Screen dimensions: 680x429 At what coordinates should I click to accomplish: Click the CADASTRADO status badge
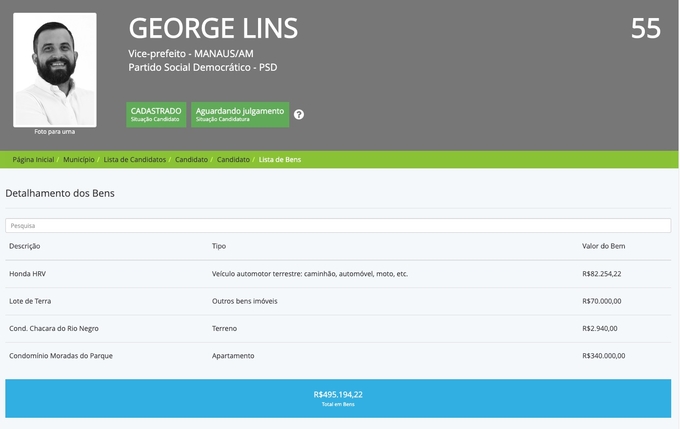[x=155, y=114]
